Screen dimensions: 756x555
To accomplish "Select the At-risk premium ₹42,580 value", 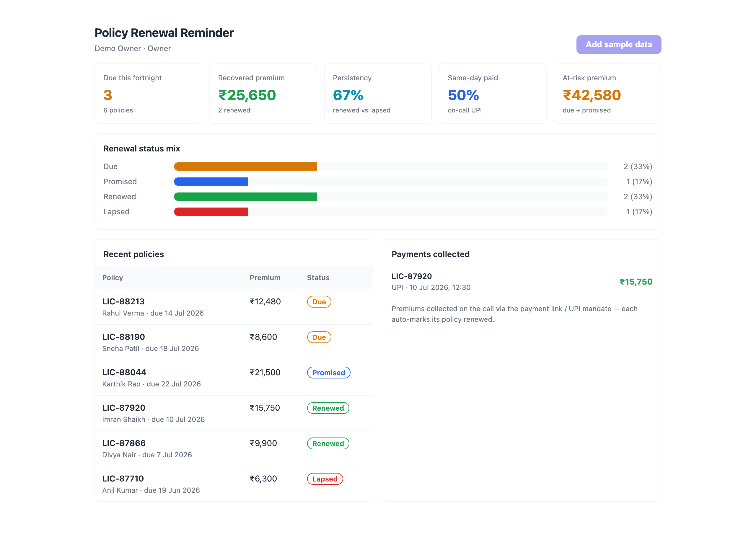I will tap(591, 95).
